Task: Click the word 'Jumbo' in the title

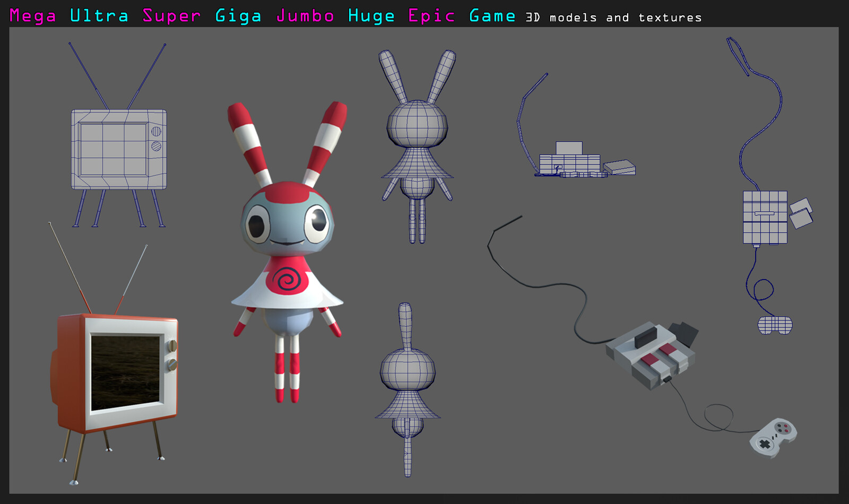Action: tap(305, 16)
